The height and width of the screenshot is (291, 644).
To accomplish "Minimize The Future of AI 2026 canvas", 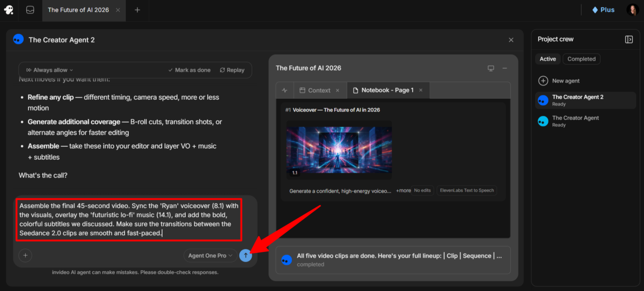I will (x=504, y=68).
